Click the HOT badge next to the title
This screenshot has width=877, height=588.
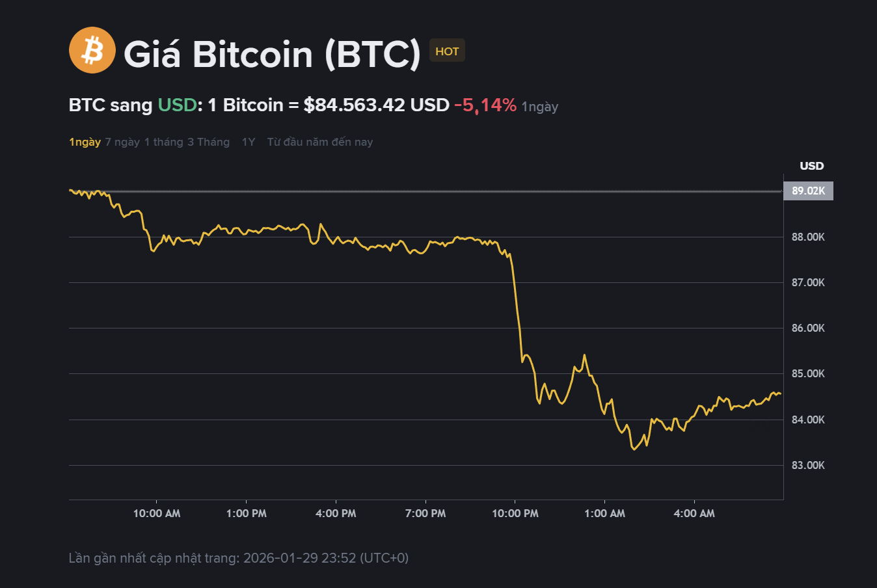(447, 50)
